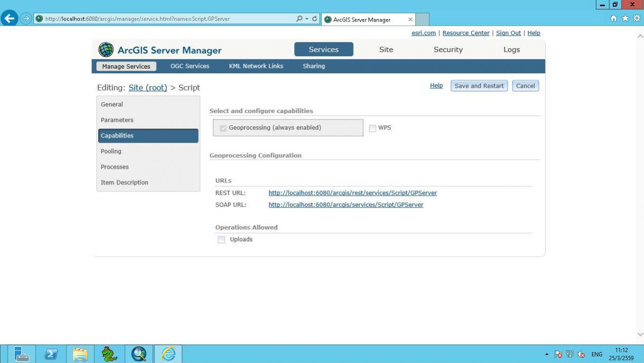
Task: Launch PowerShell from the taskbar
Action: (x=51, y=354)
